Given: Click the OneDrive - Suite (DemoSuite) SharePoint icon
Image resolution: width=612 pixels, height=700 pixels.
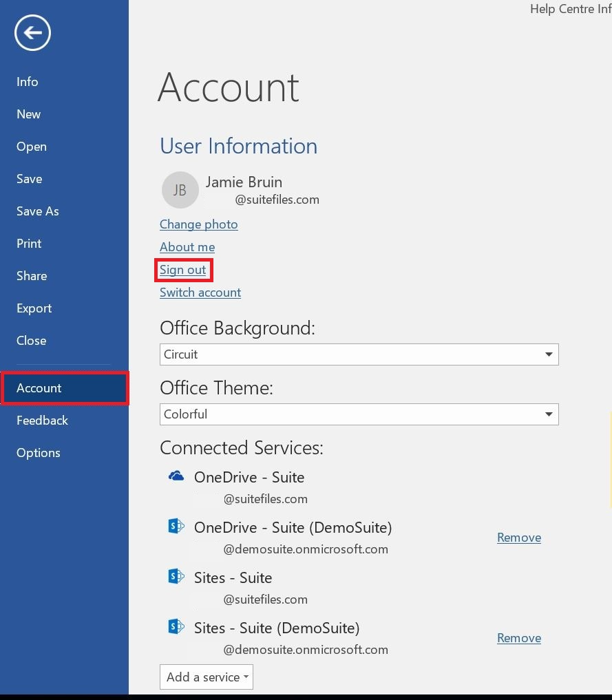Looking at the screenshot, I should (x=176, y=526).
